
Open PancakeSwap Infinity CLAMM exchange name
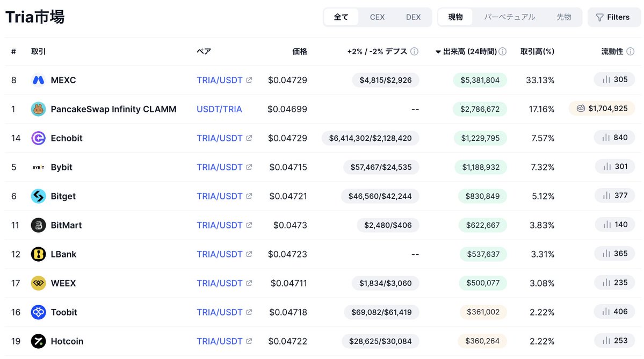point(113,109)
